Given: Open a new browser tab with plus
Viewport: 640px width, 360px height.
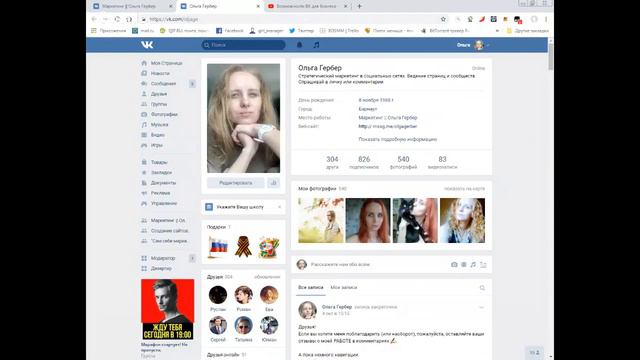Looking at the screenshot, I should 359,6.
